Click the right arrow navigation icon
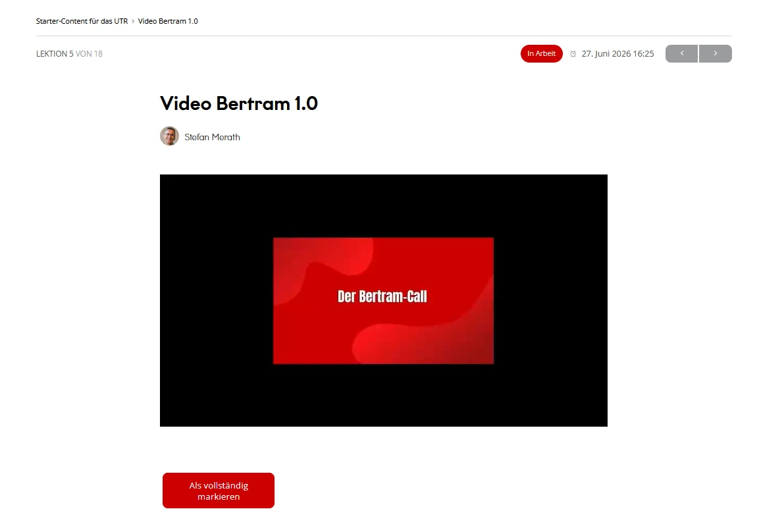 715,53
